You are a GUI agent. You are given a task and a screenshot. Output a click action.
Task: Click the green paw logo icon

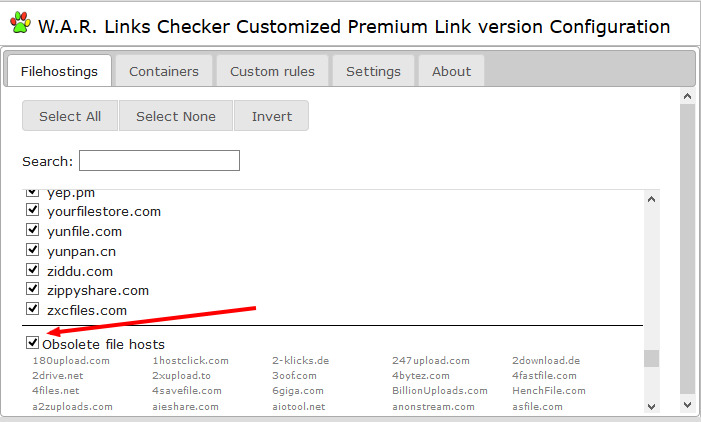[19, 25]
